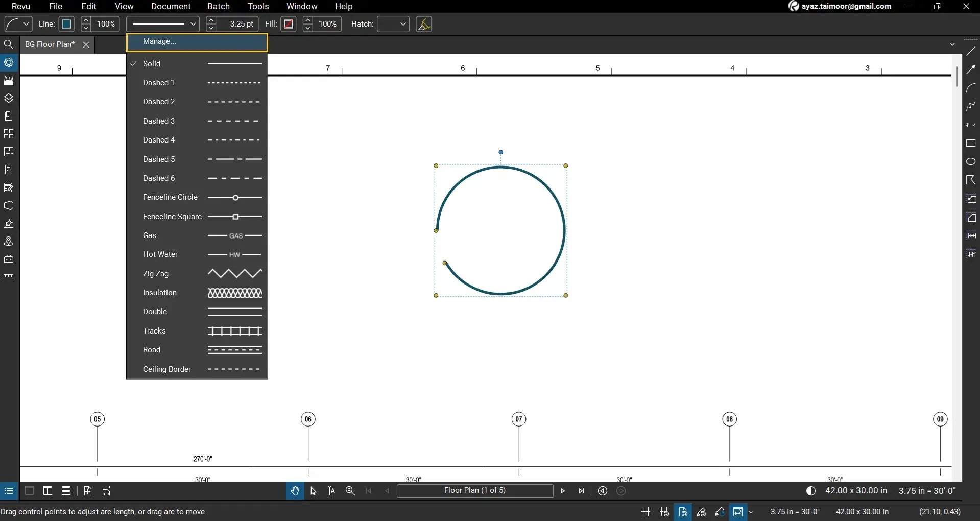Toggle invert colors mode

(811, 491)
